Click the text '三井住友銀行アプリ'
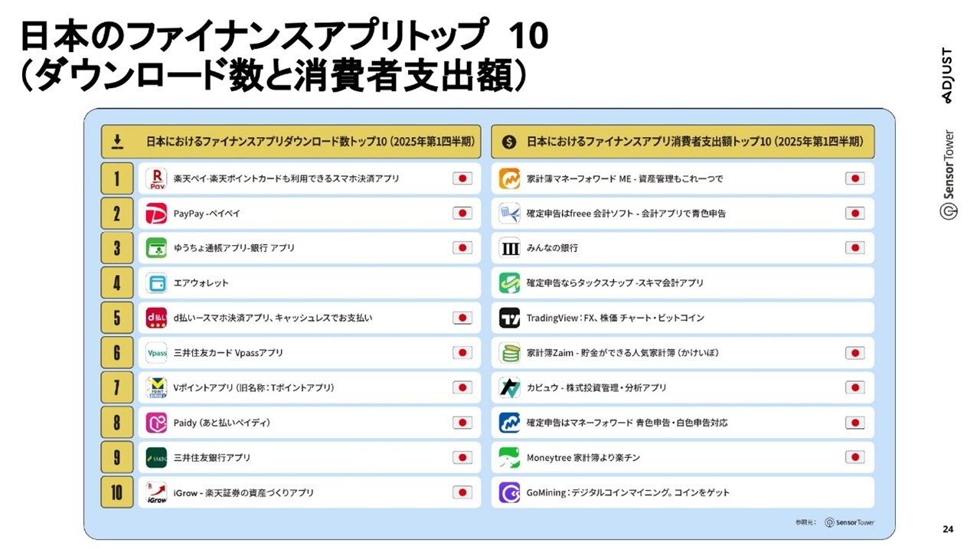Viewport: 980px width, 549px height. tap(212, 458)
